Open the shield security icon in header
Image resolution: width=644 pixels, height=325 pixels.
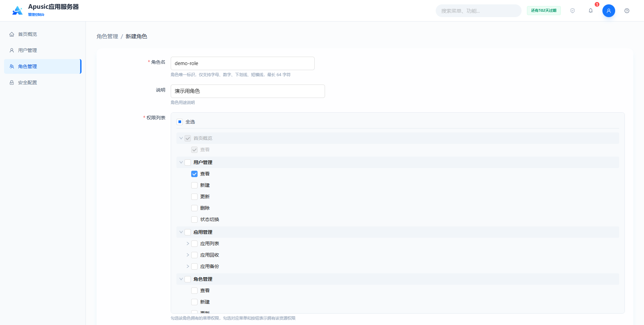573,11
